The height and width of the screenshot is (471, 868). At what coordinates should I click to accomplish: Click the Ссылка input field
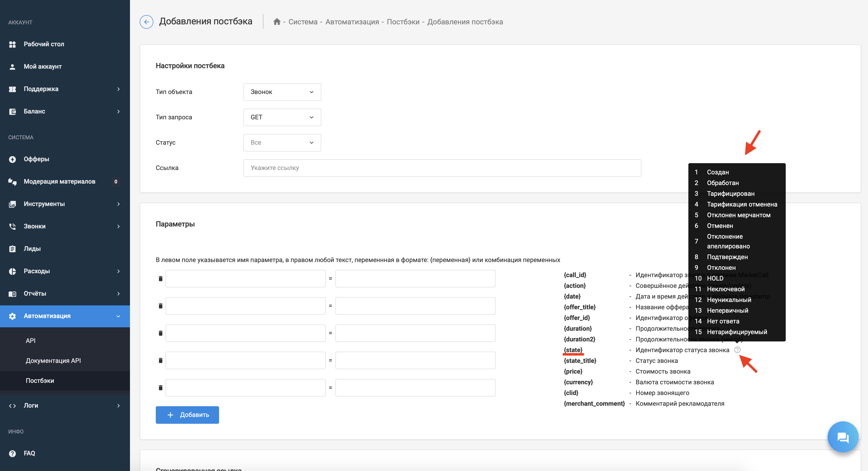[x=442, y=168]
